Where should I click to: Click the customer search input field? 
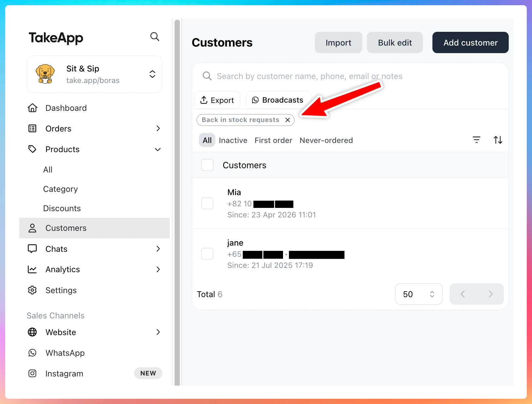[309, 76]
